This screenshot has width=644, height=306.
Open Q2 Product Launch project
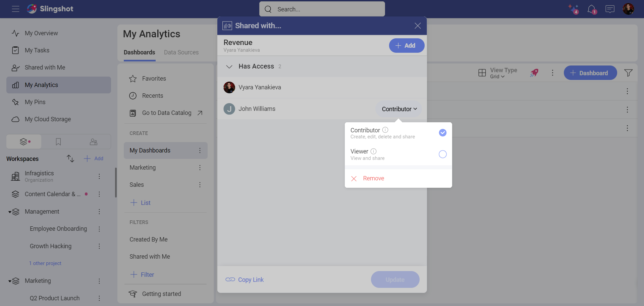tap(55, 298)
